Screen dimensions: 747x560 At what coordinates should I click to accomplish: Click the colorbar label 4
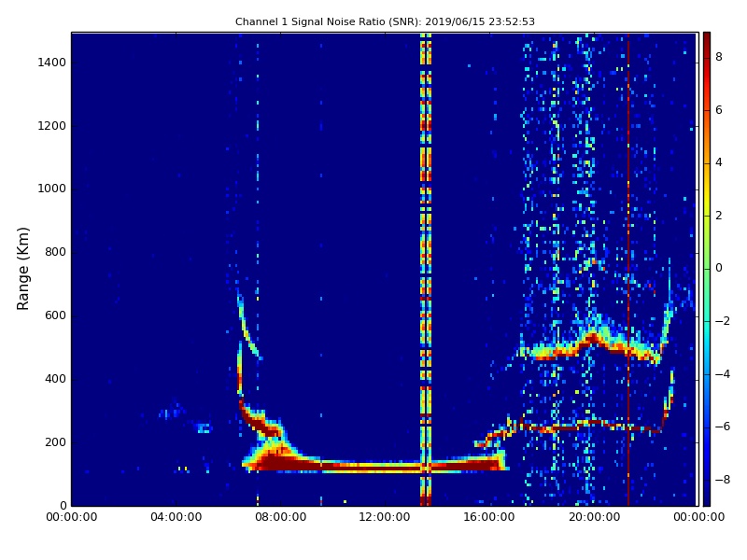(719, 162)
